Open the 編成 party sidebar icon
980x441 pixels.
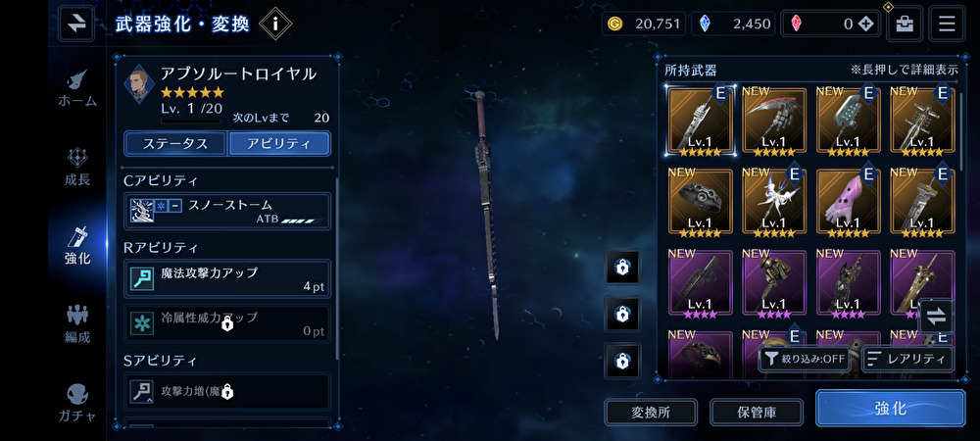(77, 324)
